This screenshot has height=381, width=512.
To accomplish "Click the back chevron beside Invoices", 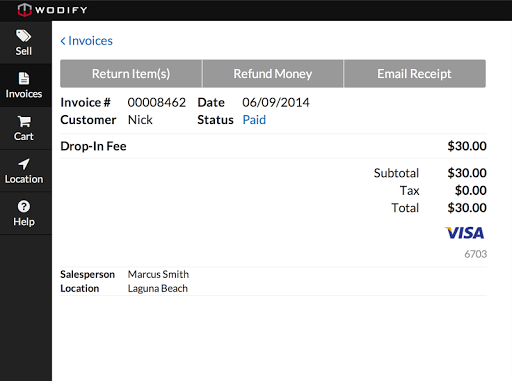I will pos(63,41).
